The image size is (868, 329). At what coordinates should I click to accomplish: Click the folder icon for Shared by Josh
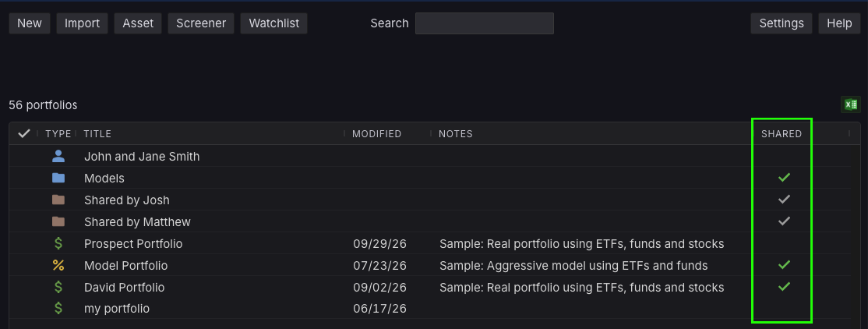[x=58, y=200]
